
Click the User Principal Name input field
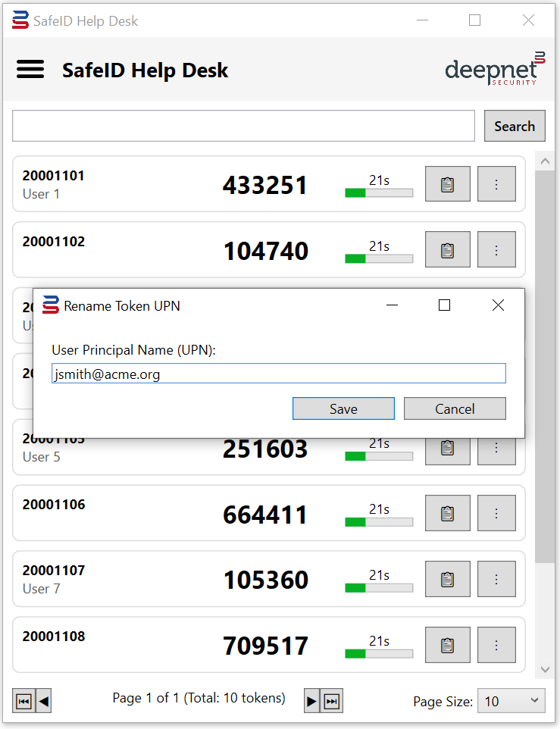pyautogui.click(x=279, y=374)
